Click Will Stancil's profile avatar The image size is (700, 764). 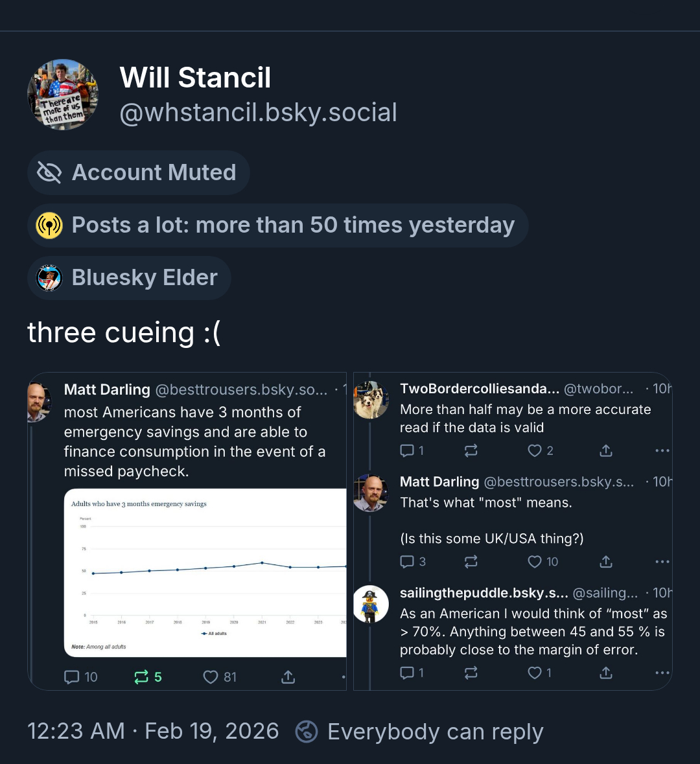coord(63,95)
